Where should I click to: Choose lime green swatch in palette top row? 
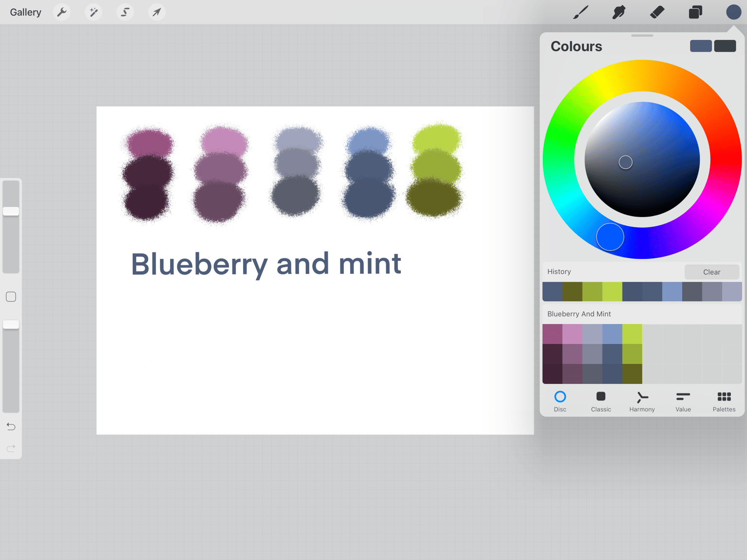tap(632, 334)
